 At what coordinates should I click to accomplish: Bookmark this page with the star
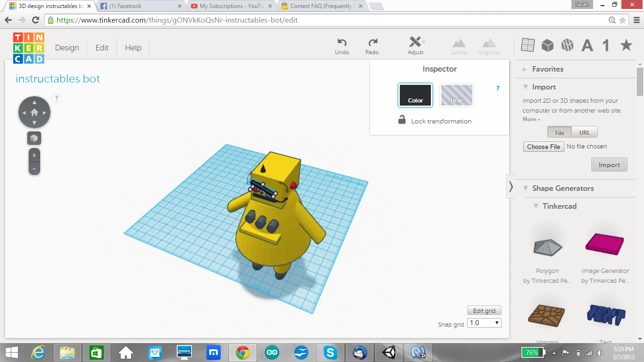623,20
